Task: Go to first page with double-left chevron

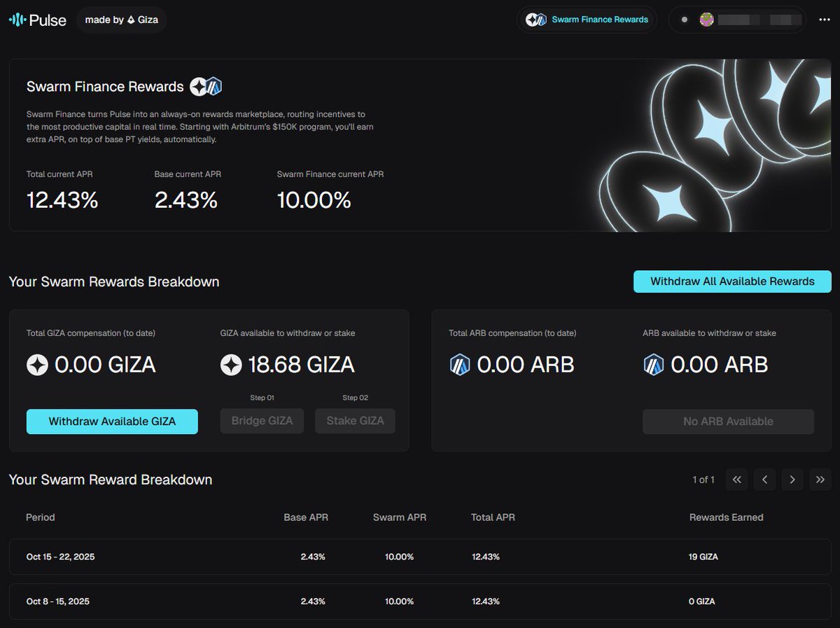Action: click(x=736, y=480)
